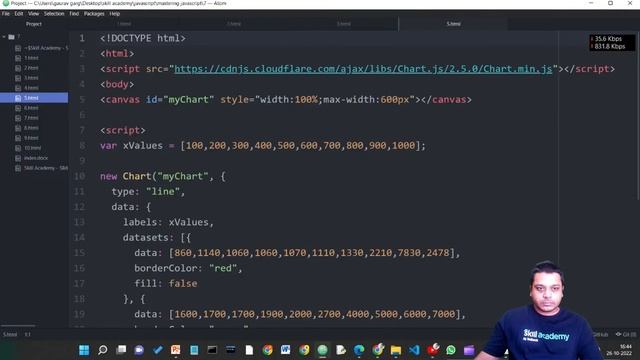Open the Windows Start menu
Viewport: 640px width, 360px height.
coord(84,350)
